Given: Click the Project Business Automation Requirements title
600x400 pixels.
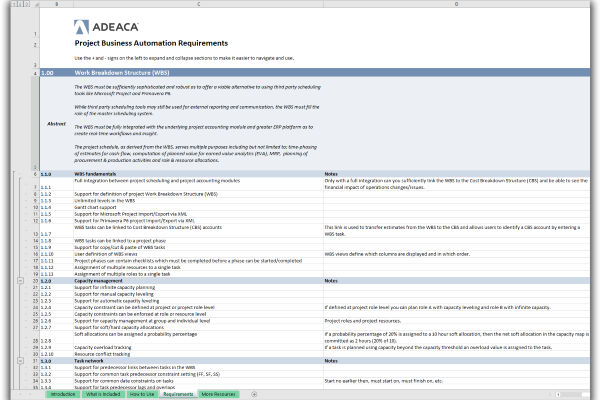Looking at the screenshot, I should [151, 44].
